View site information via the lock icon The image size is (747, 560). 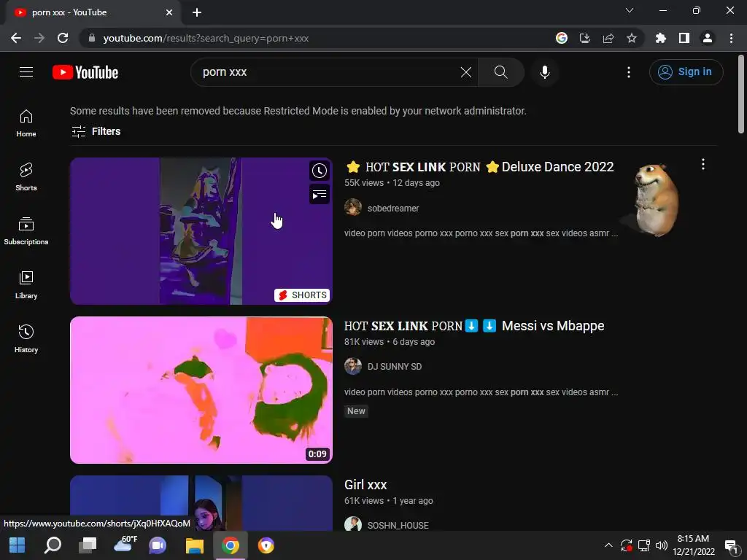(92, 38)
